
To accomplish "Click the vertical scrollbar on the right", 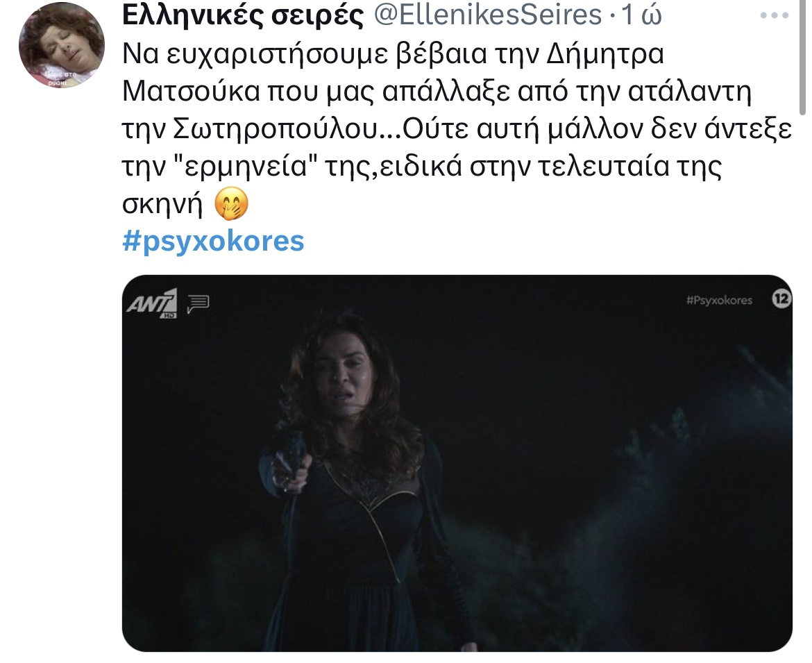I will click(802, 57).
